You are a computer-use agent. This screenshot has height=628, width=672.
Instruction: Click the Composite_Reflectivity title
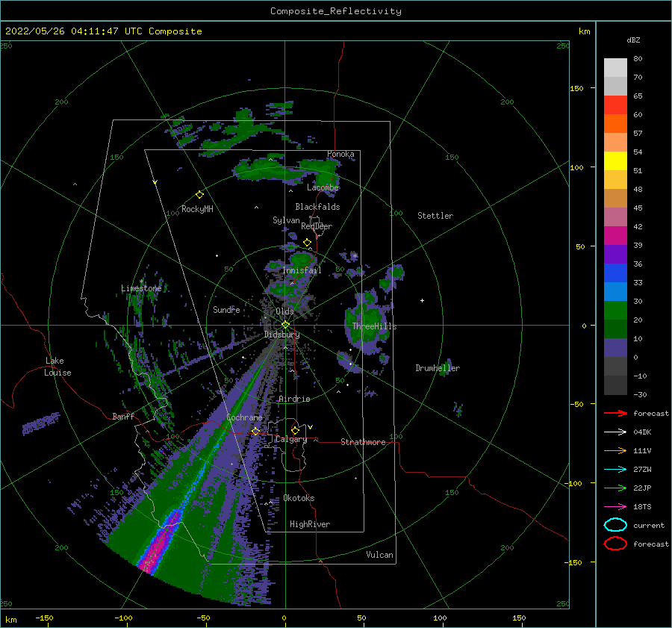(x=336, y=11)
